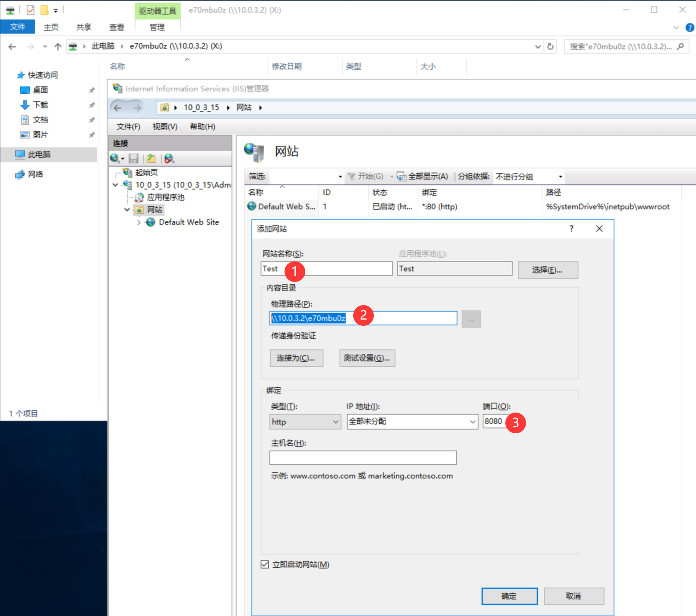Open the address bar history dropdown

538,47
